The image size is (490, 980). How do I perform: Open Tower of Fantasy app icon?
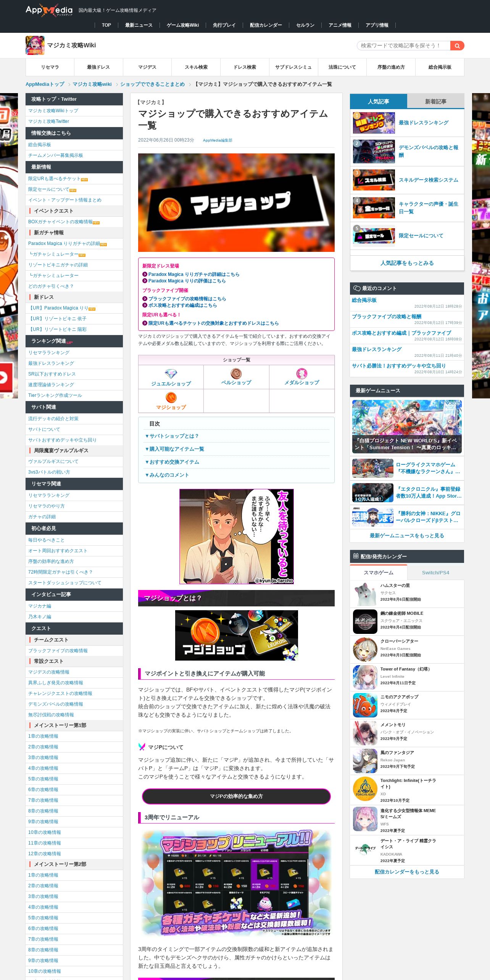(365, 677)
